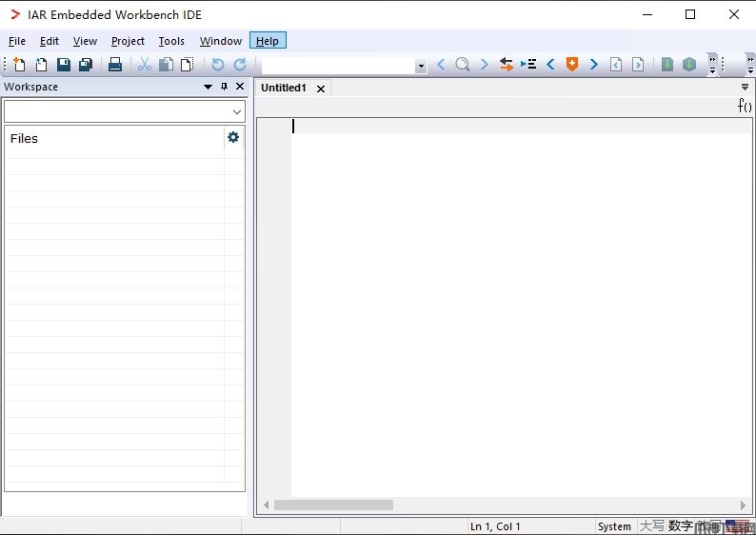Click the Navigate Forward page icon
The width and height of the screenshot is (756, 535).
pyautogui.click(x=638, y=64)
